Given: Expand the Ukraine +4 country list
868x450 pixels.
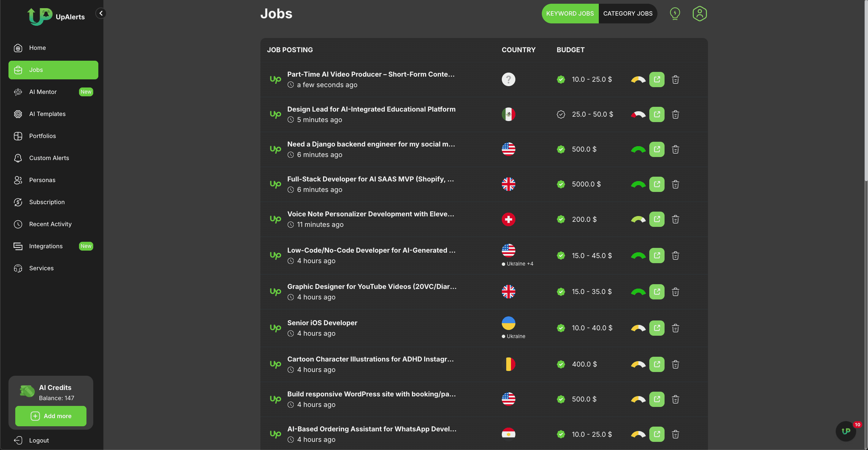Looking at the screenshot, I should point(518,263).
